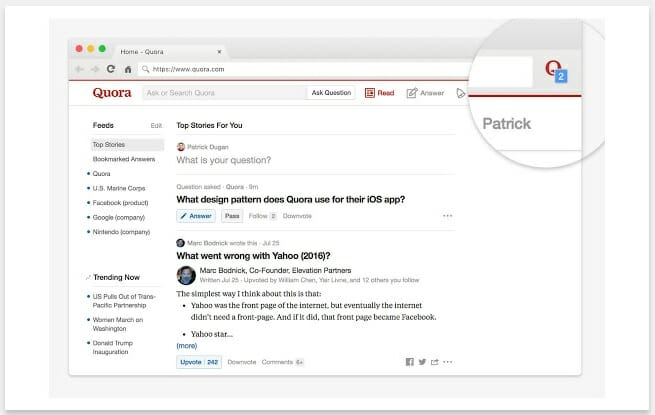655x415 pixels.
Task: Click the Ask Question button
Action: (331, 93)
